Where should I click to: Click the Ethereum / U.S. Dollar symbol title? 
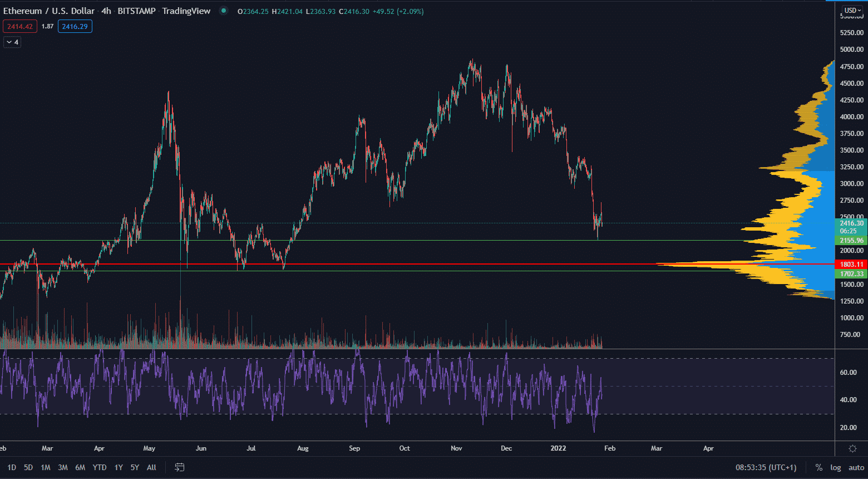click(x=49, y=11)
